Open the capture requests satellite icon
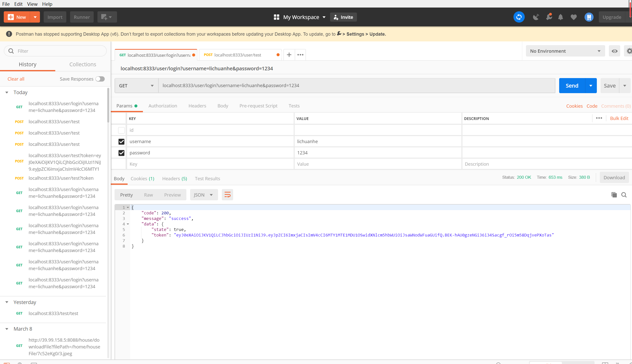632x364 pixels. (536, 17)
